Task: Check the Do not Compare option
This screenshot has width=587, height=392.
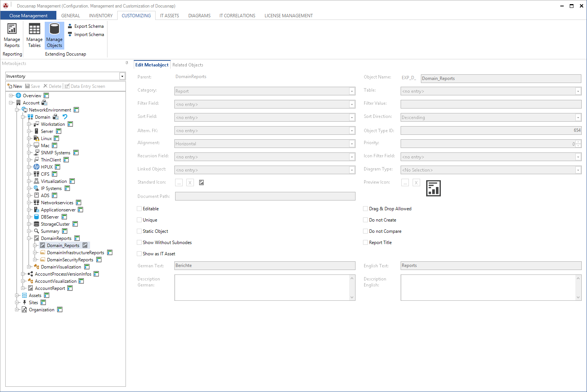Action: (365, 231)
